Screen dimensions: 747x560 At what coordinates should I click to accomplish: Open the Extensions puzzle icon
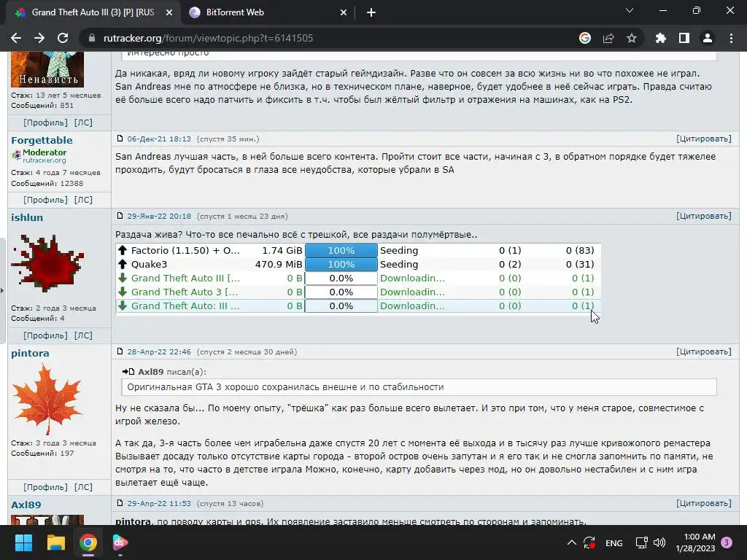(661, 38)
